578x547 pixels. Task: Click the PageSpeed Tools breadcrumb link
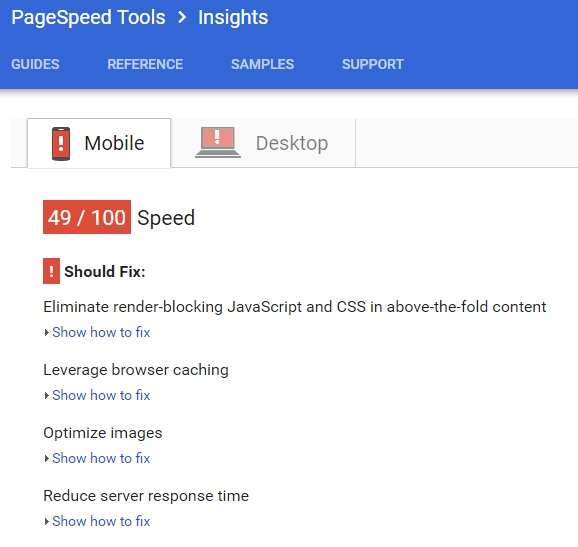pos(88,18)
